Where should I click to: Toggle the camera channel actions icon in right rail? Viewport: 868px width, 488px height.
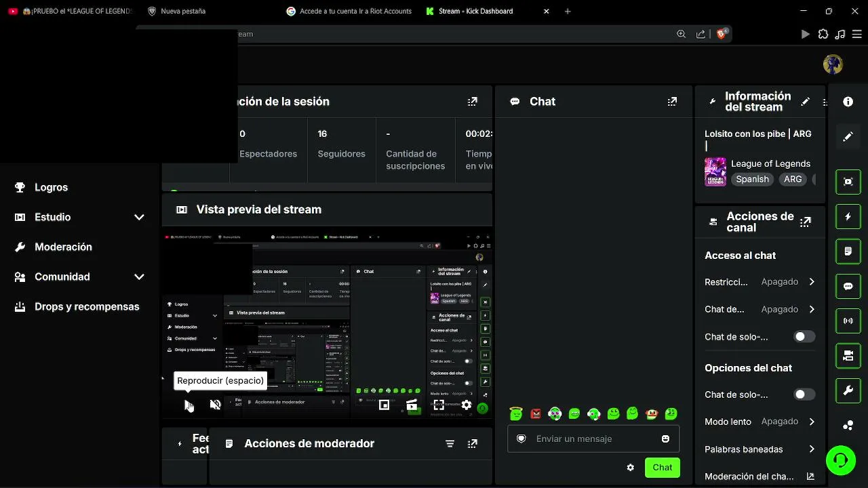click(848, 355)
